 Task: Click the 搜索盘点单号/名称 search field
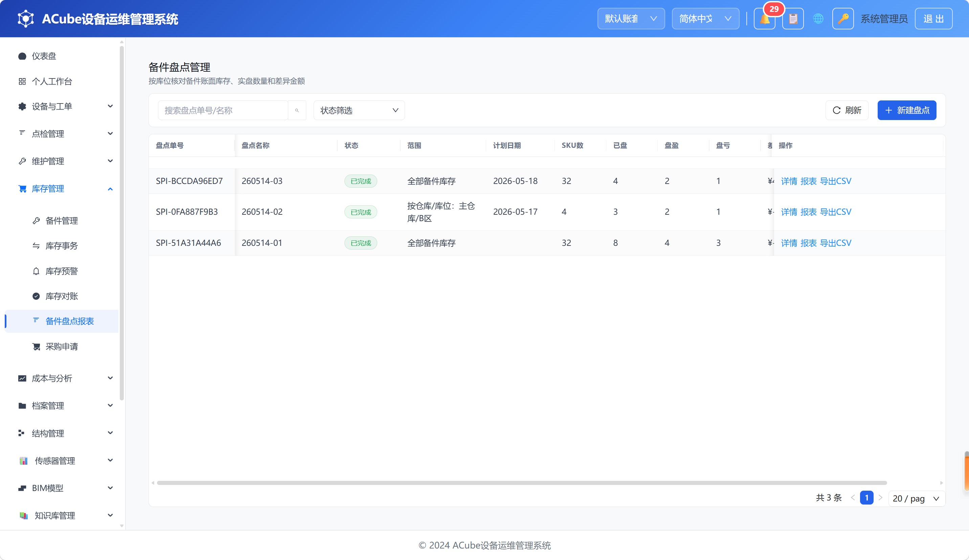[223, 110]
